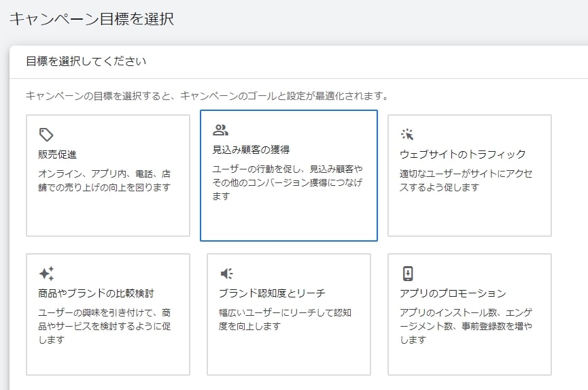Click the phone download icon for アプリのプロモーション
The image size is (588, 390).
(408, 273)
